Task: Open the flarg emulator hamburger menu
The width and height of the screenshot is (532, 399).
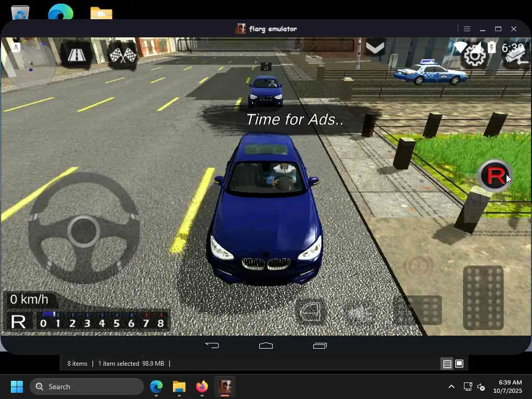Action: pyautogui.click(x=467, y=29)
